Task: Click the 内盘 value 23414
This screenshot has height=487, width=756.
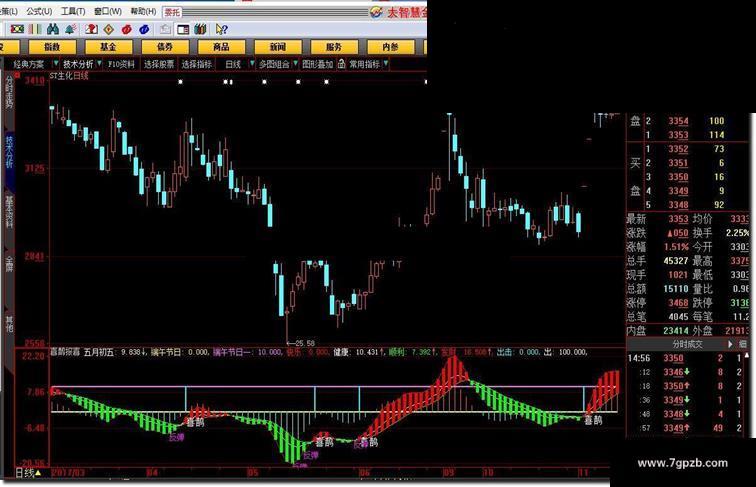Action: click(675, 331)
